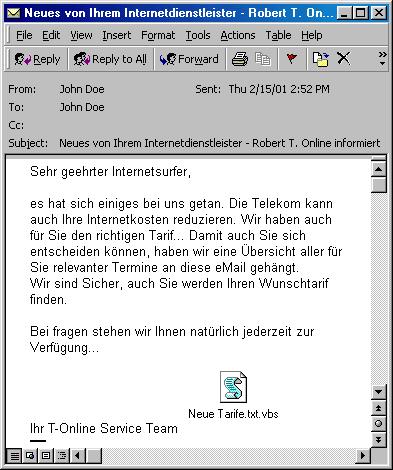This screenshot has height=470, width=393.
Task: Click the Copy icon in toolbar
Action: tap(263, 59)
